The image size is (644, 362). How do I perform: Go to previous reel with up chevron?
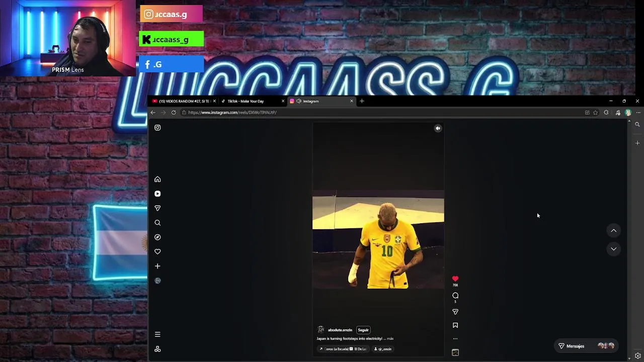(613, 230)
